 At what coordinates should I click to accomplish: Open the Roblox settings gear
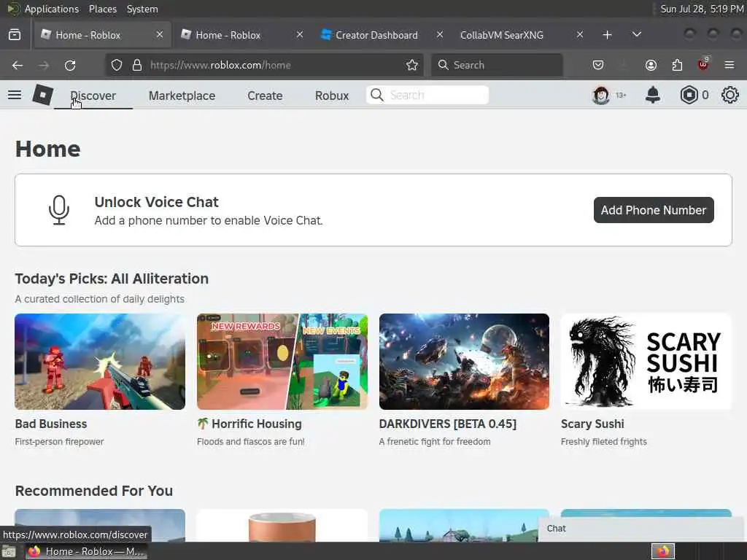[729, 96]
